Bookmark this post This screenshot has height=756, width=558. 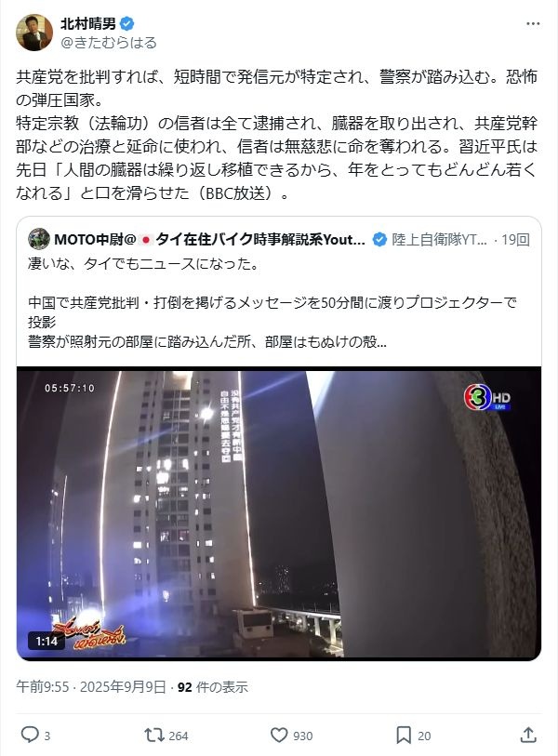[x=404, y=736]
